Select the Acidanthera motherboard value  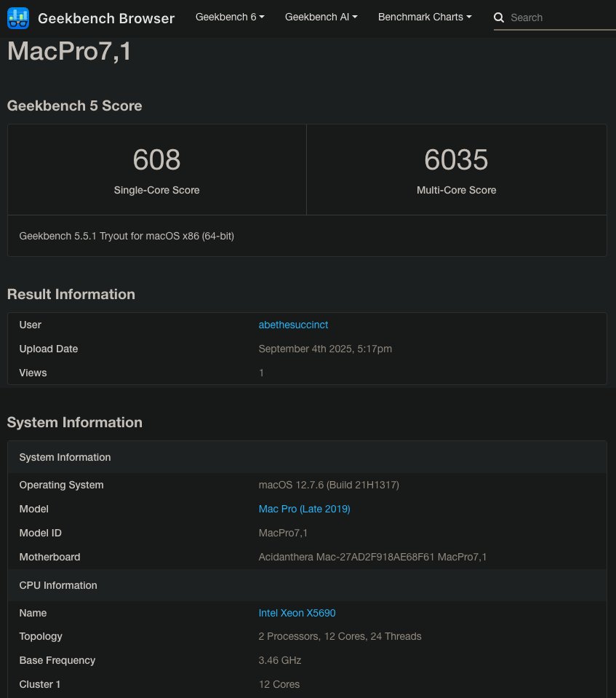[372, 557]
